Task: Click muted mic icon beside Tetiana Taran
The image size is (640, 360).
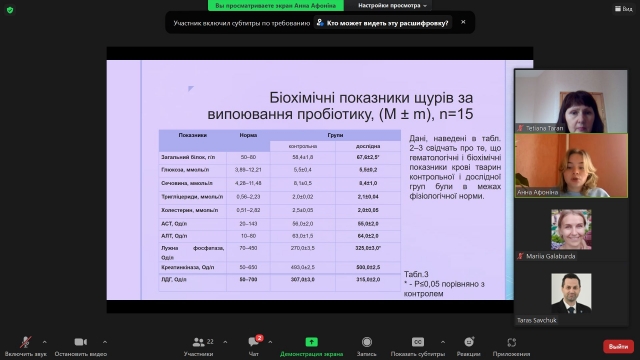Action: [520, 128]
